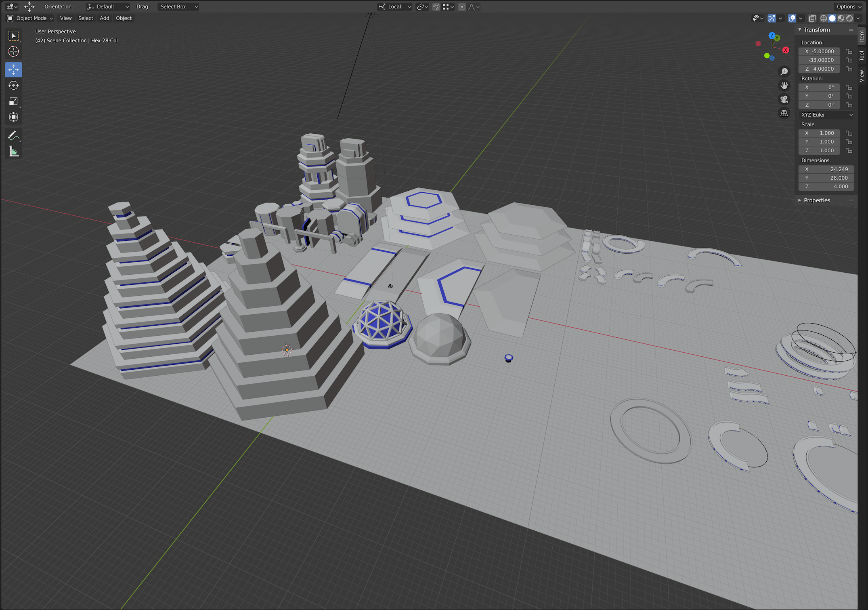This screenshot has height=610, width=868.
Task: Open the XYZ Euler rotation mode dropdown
Action: tap(826, 115)
